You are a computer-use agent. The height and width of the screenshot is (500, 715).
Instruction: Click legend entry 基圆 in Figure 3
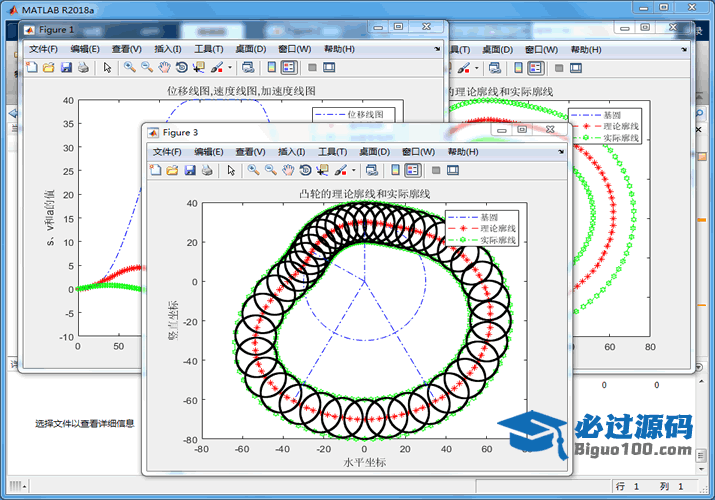point(489,217)
